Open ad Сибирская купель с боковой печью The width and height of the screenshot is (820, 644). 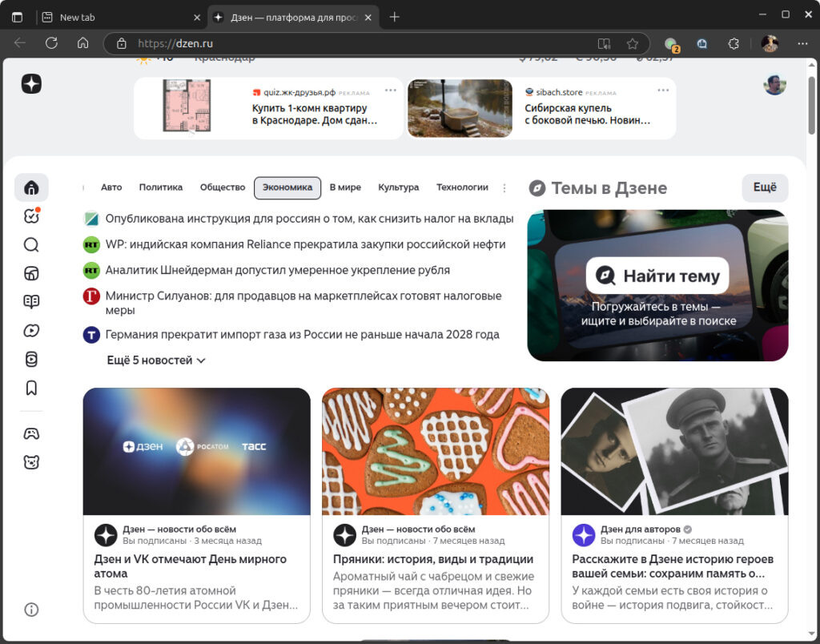[587, 114]
